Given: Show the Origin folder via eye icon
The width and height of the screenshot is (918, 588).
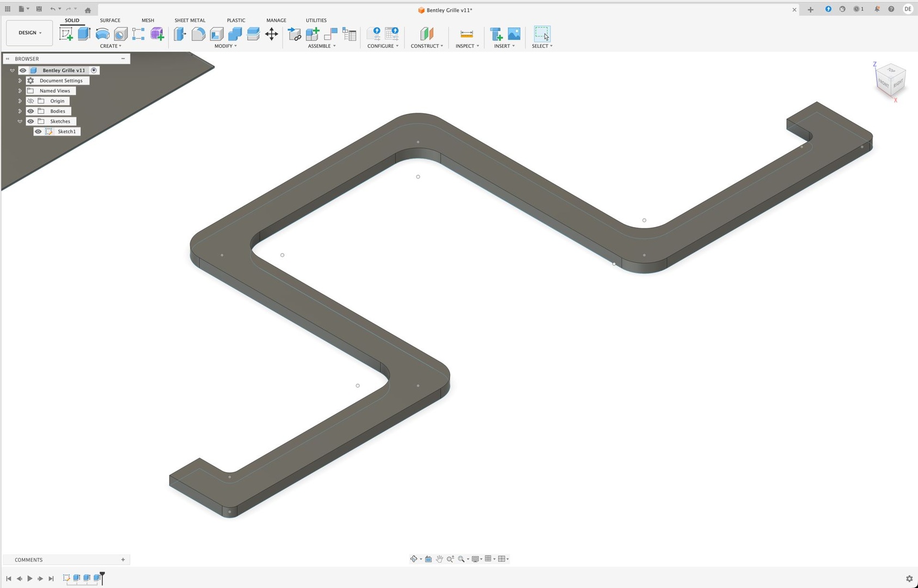Looking at the screenshot, I should point(30,101).
